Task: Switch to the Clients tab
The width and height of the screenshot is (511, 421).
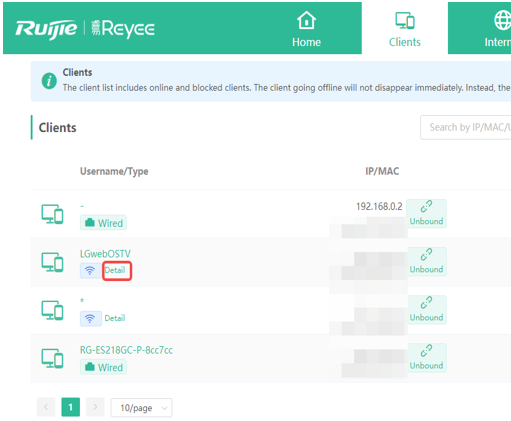Action: click(405, 29)
